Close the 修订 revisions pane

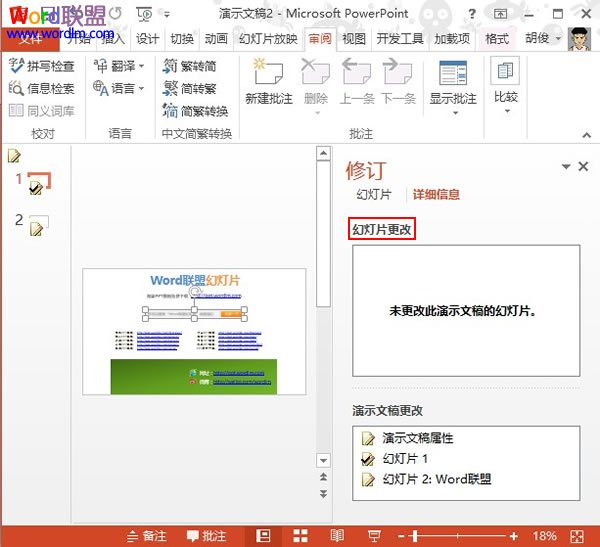(x=583, y=167)
